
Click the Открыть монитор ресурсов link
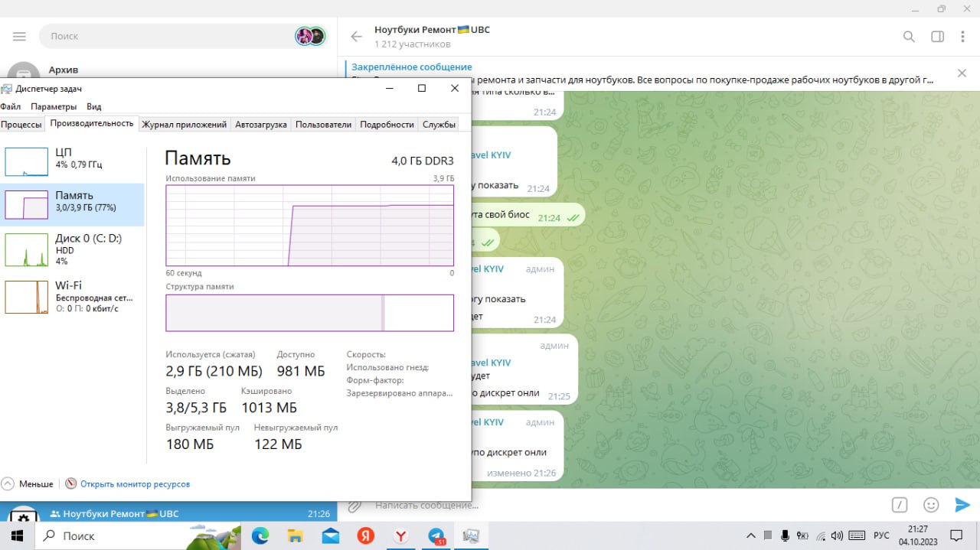(x=135, y=484)
